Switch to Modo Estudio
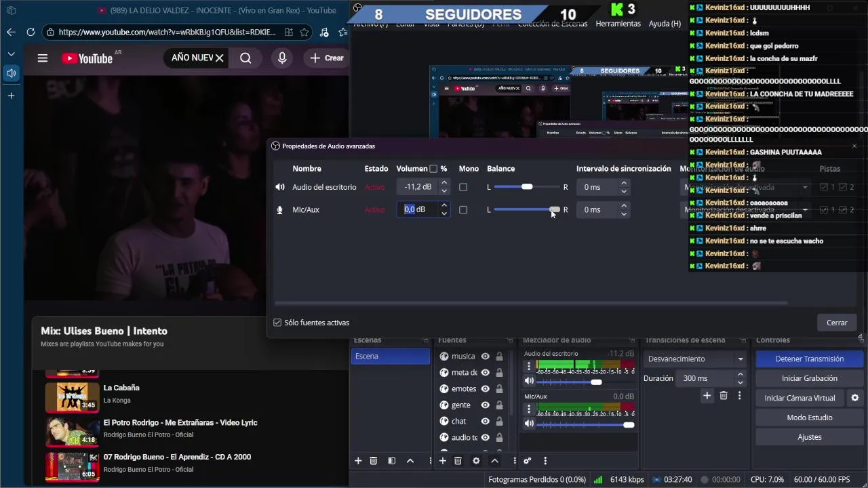 click(x=810, y=418)
